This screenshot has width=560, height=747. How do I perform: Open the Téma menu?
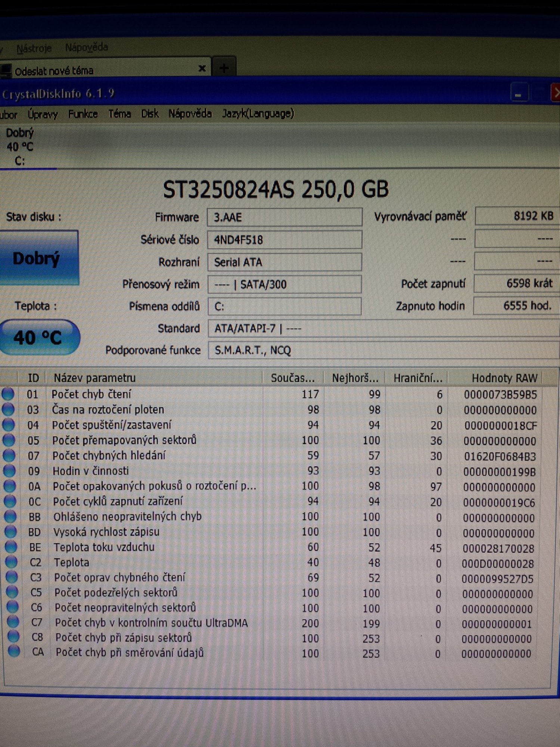[119, 114]
